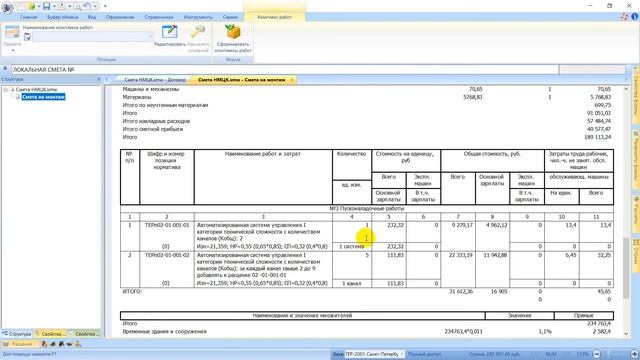Click the zoom out minus button
The width and height of the screenshot is (640, 360).
(x=597, y=354)
